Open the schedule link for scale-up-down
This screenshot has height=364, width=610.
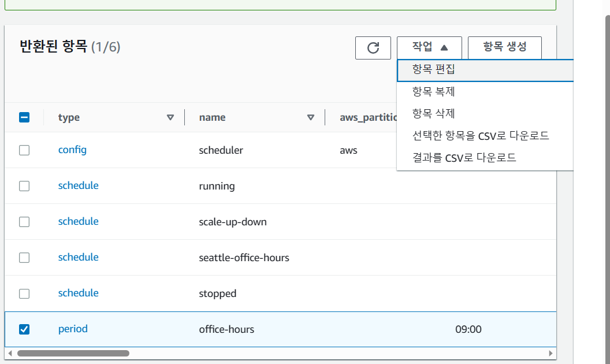pos(78,221)
